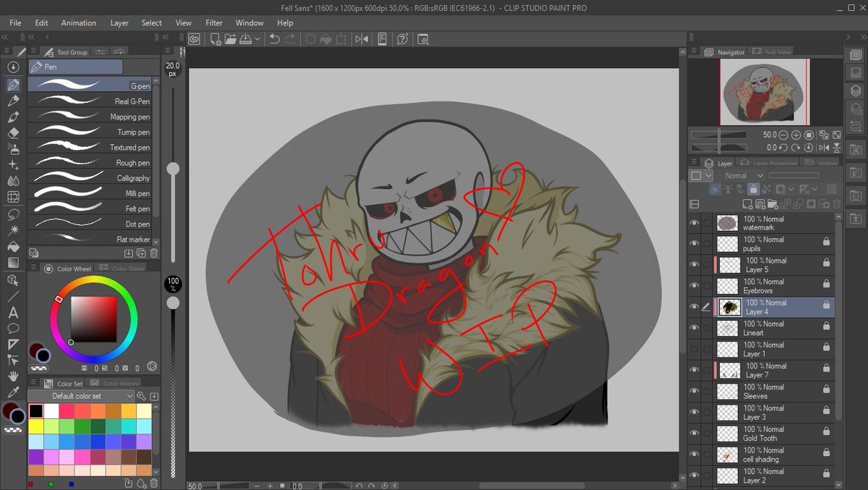Open Clip Studio launcher icon
Screen dimensions: 868x490
point(194,39)
